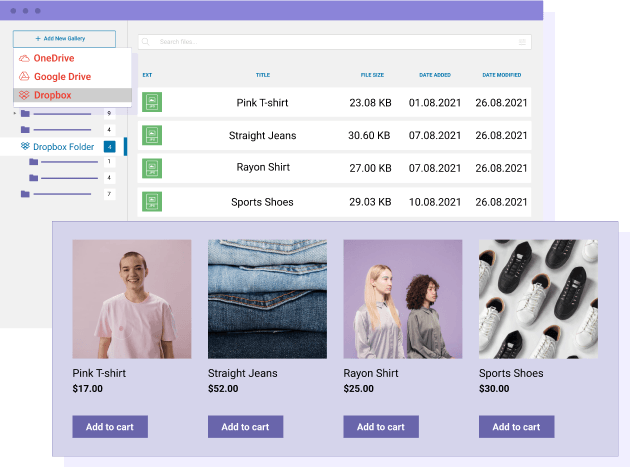630x467 pixels.
Task: Click the 01.08.2021 date added cell
Action: (x=435, y=103)
